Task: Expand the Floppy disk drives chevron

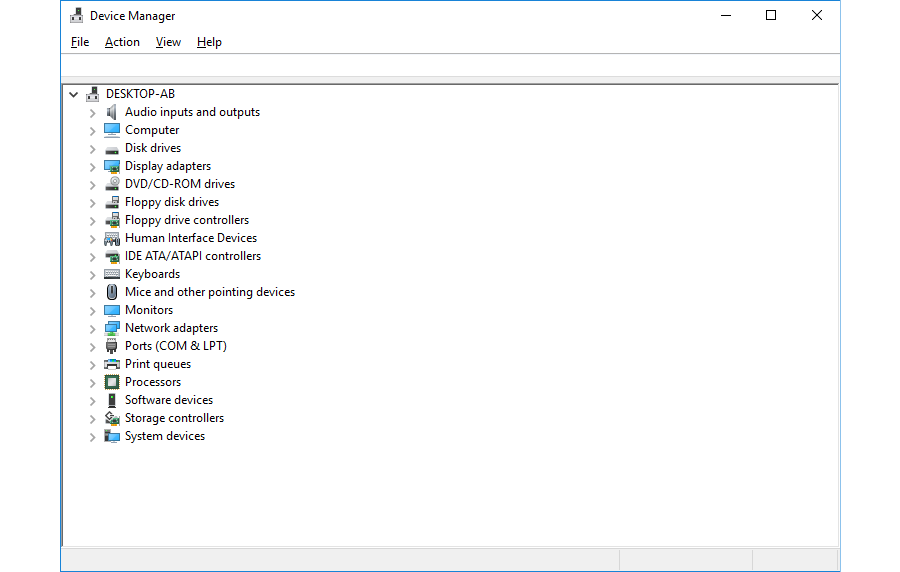Action: point(92,203)
